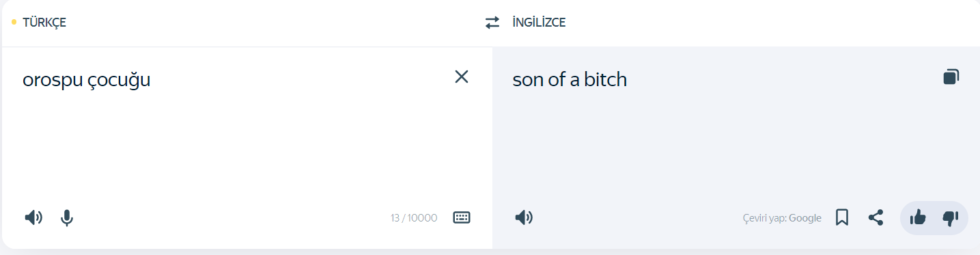Rate translation with thumbs down

[951, 218]
